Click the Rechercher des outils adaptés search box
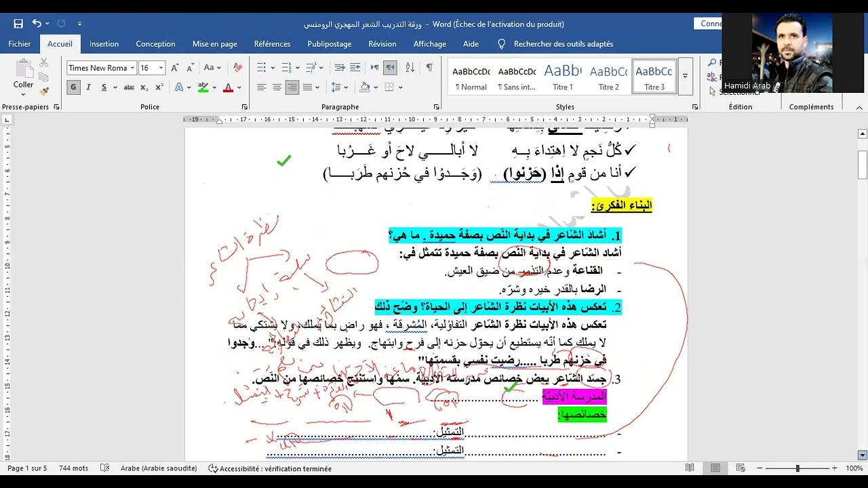The width and height of the screenshot is (868, 488). click(x=564, y=44)
